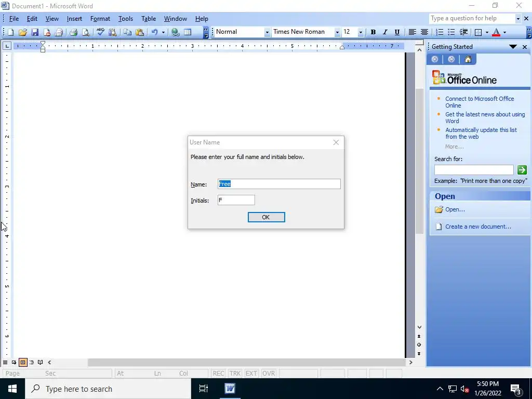The width and height of the screenshot is (532, 399).
Task: Click Connect to Microsoft Office Online link
Action: point(480,102)
